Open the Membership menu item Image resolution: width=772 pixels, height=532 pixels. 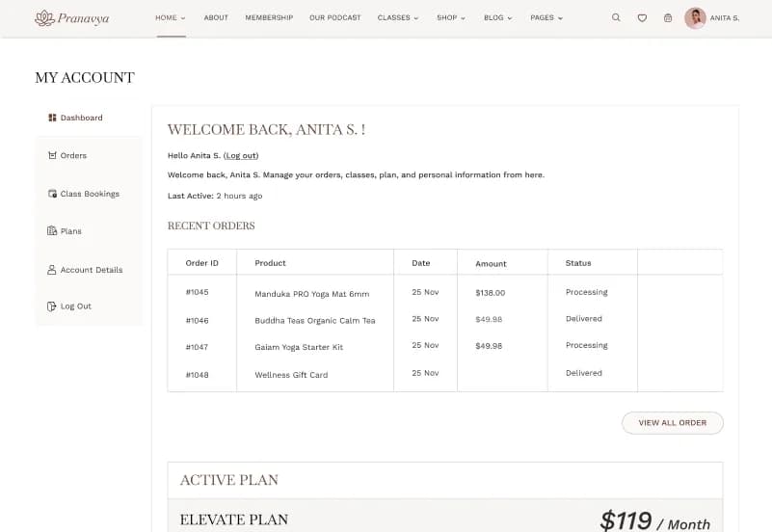269,17
